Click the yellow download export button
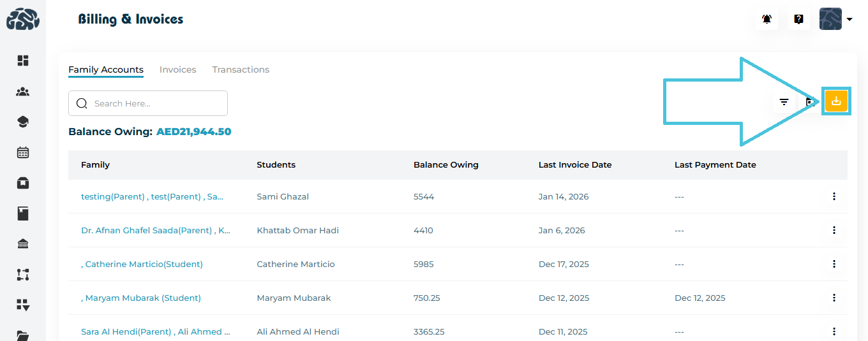The width and height of the screenshot is (868, 341). [x=836, y=101]
